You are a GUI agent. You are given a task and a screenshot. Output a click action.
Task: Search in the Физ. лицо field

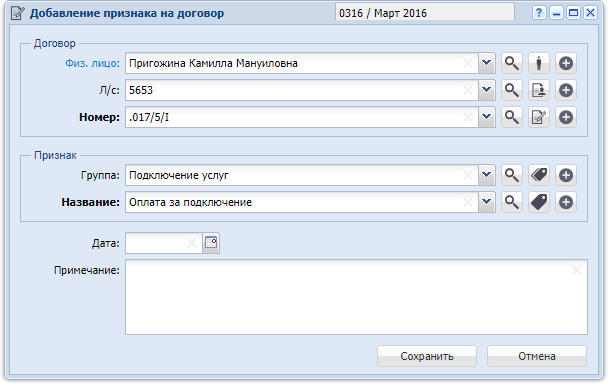point(512,63)
